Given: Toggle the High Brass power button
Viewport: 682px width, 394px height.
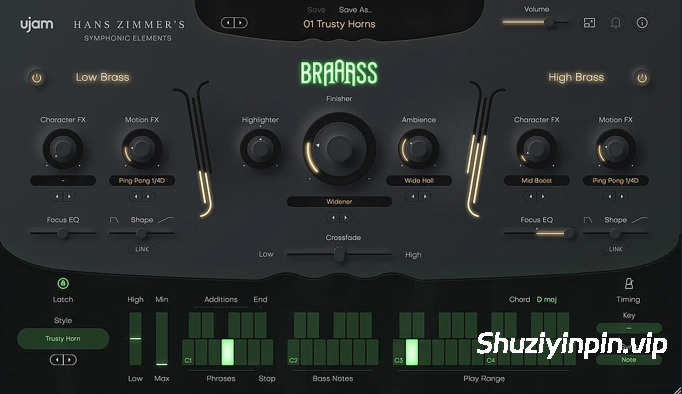Looking at the screenshot, I should [x=642, y=78].
